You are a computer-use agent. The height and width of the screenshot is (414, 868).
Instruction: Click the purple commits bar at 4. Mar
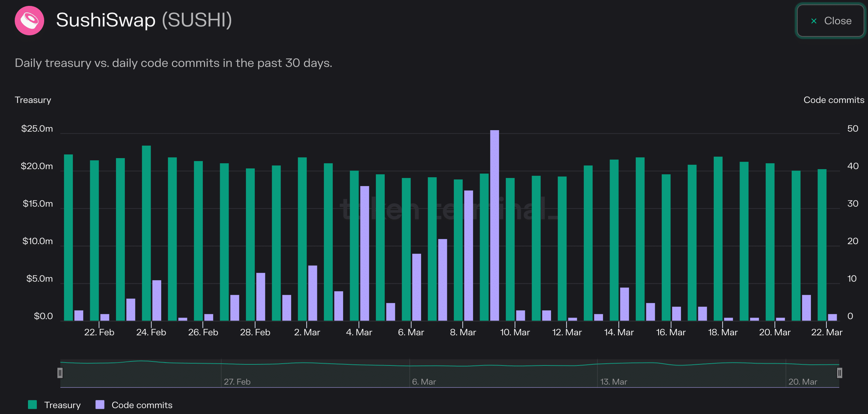tap(364, 253)
